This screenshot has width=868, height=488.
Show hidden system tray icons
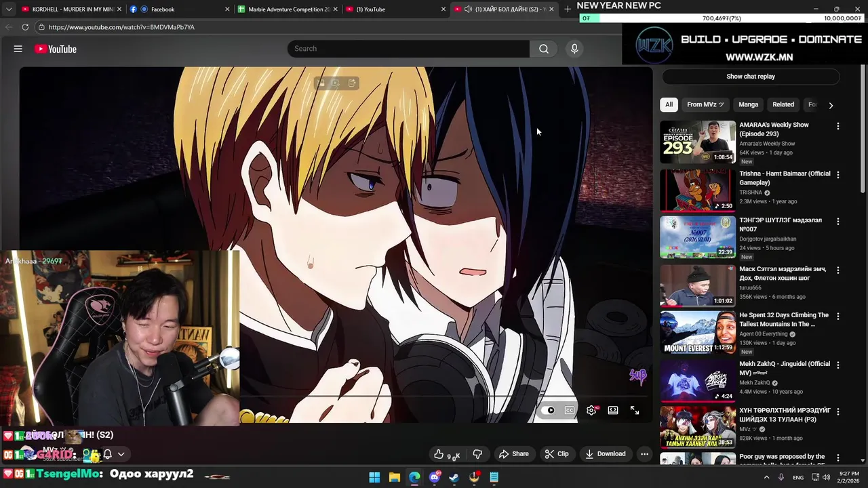(766, 477)
